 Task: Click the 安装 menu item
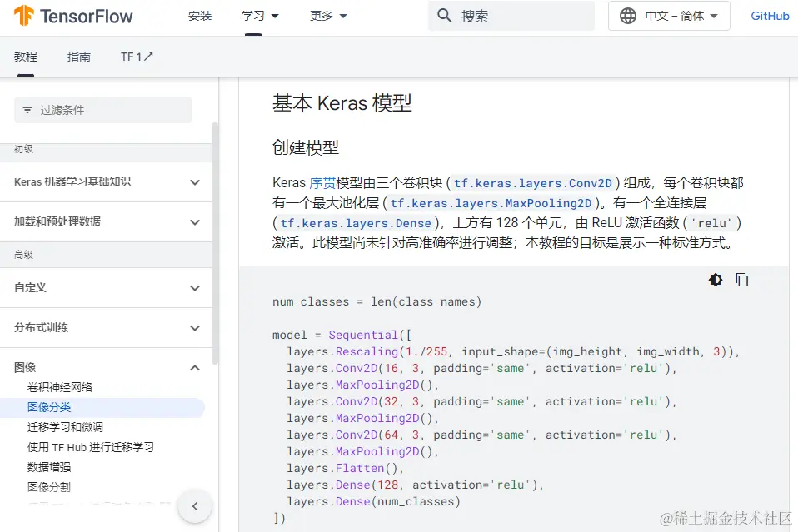[200, 17]
